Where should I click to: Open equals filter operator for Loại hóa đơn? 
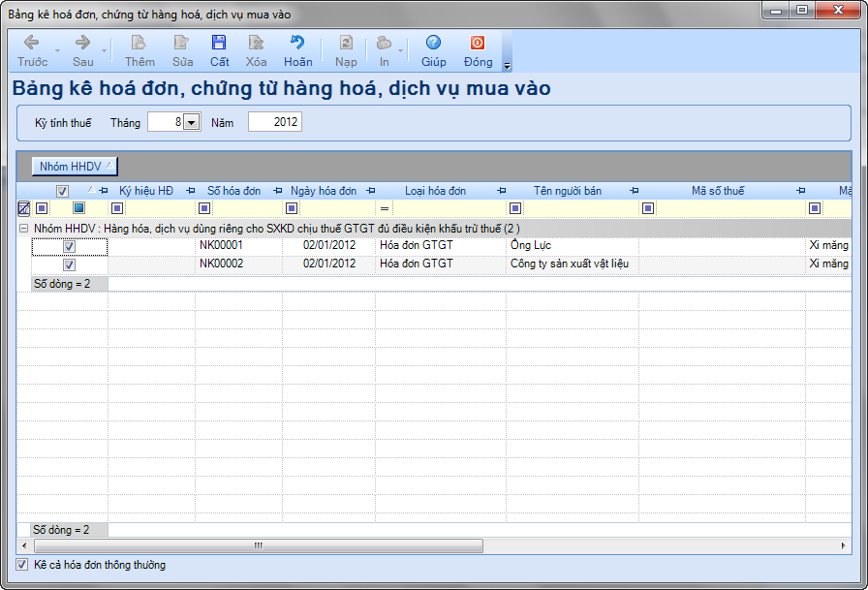point(385,208)
